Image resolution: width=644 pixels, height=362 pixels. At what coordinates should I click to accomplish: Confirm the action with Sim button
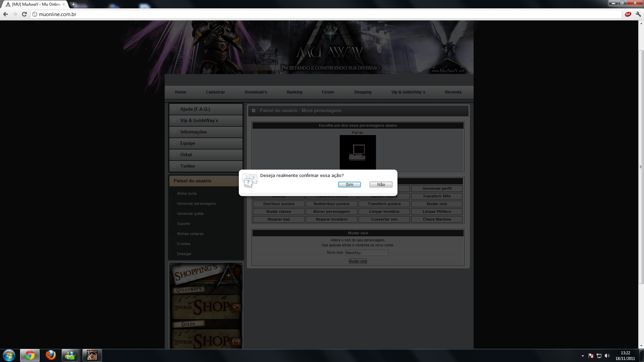click(349, 185)
